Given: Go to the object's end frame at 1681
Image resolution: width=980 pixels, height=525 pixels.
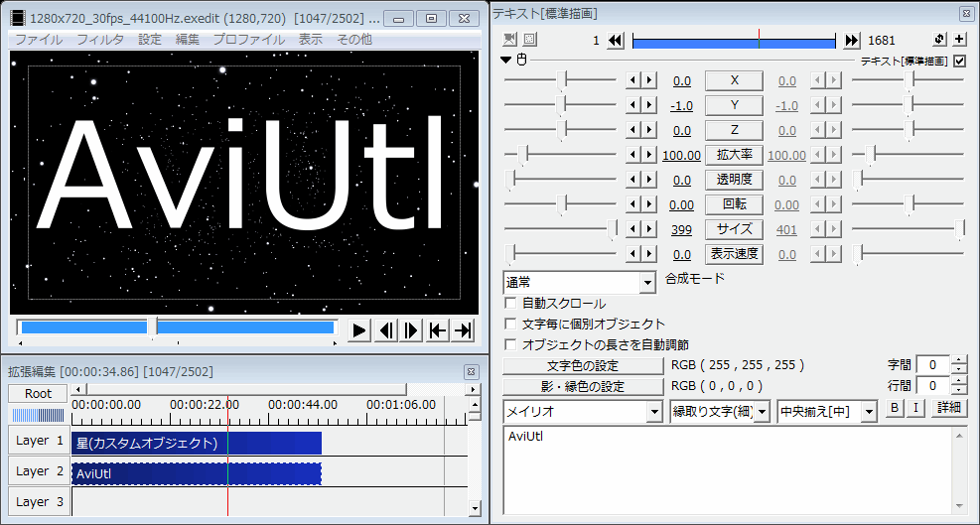Looking at the screenshot, I should pyautogui.click(x=852, y=41).
